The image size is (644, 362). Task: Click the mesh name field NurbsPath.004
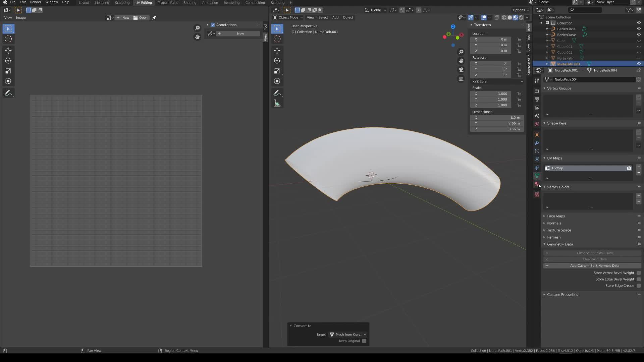click(x=594, y=79)
